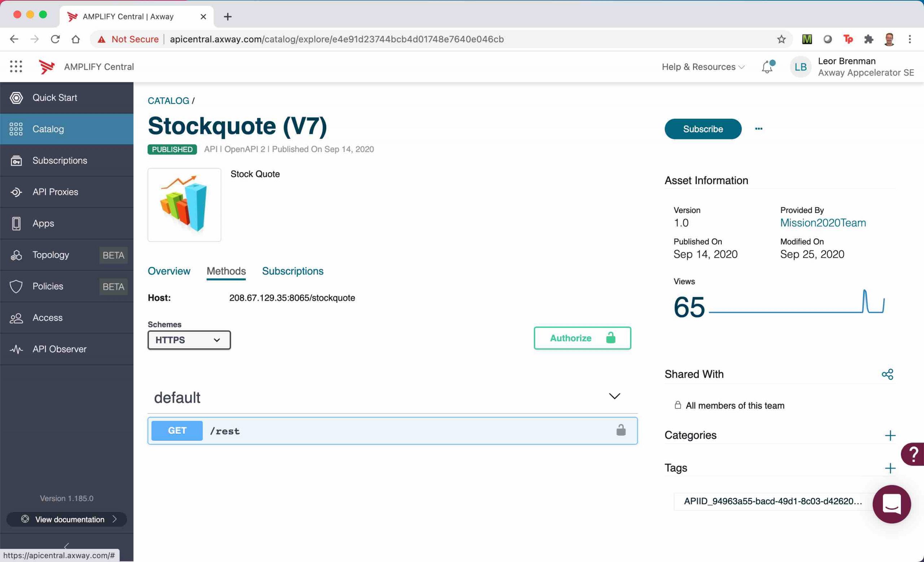Bookmark this page with the star icon

pos(781,39)
